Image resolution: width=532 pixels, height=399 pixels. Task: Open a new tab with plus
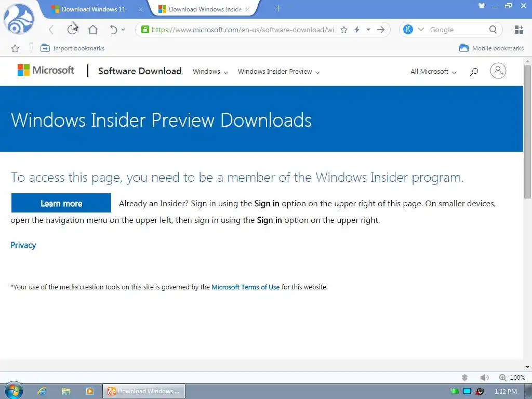[x=278, y=8]
